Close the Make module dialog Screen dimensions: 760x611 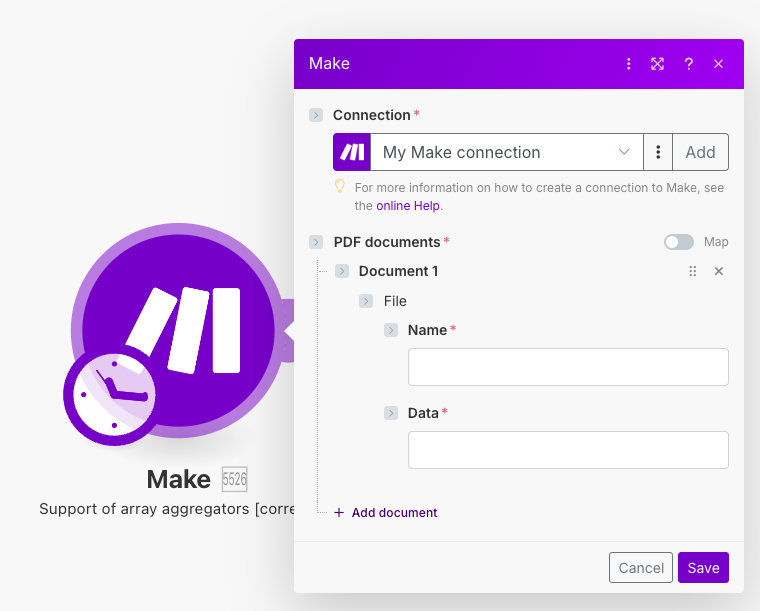click(718, 64)
